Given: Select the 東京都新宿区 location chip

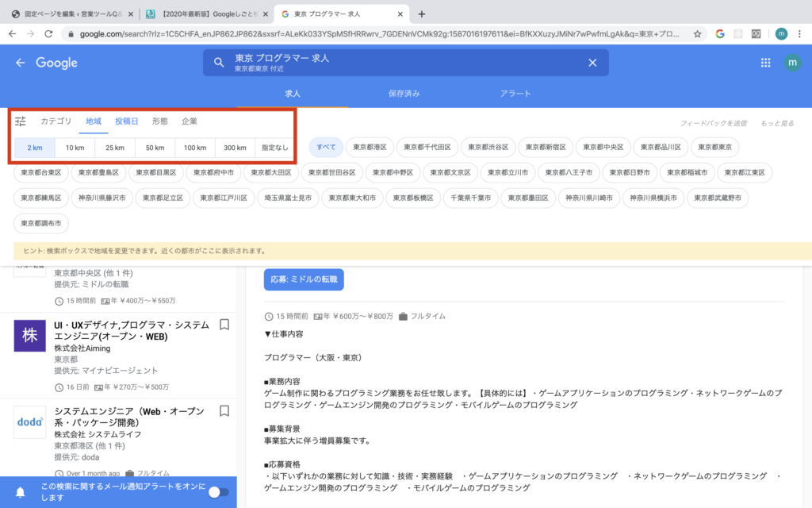Looking at the screenshot, I should click(x=546, y=147).
